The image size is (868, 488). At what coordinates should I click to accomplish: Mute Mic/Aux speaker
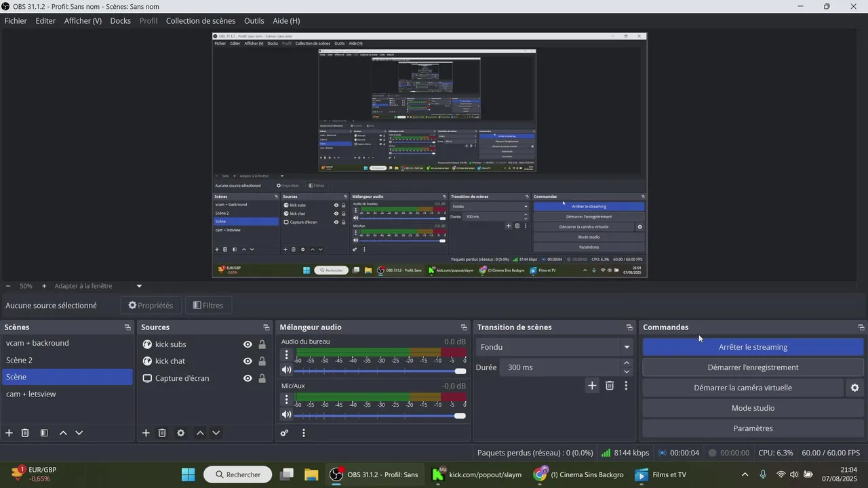(286, 415)
